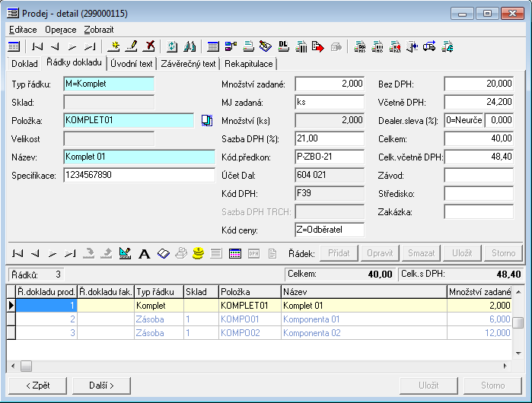Image resolution: width=532 pixels, height=403 pixels.
Task: Click the document page icon left of Řádek label
Action: point(272,253)
